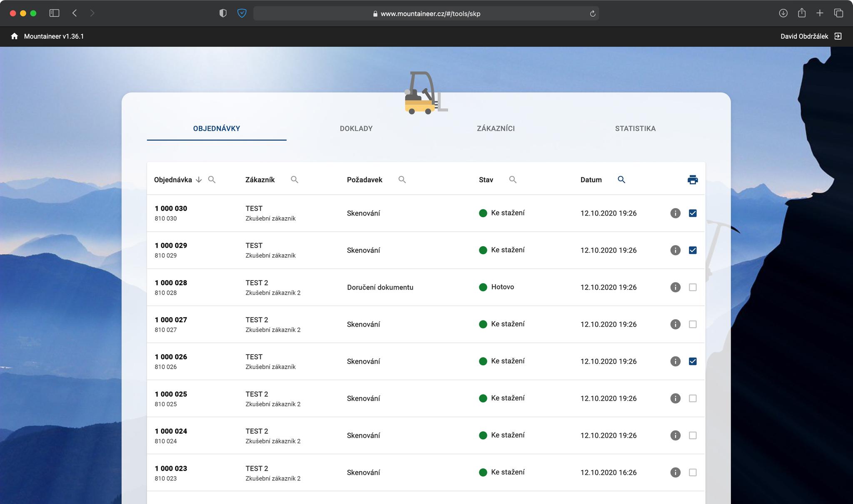Reload the page using the refresh icon

[592, 14]
